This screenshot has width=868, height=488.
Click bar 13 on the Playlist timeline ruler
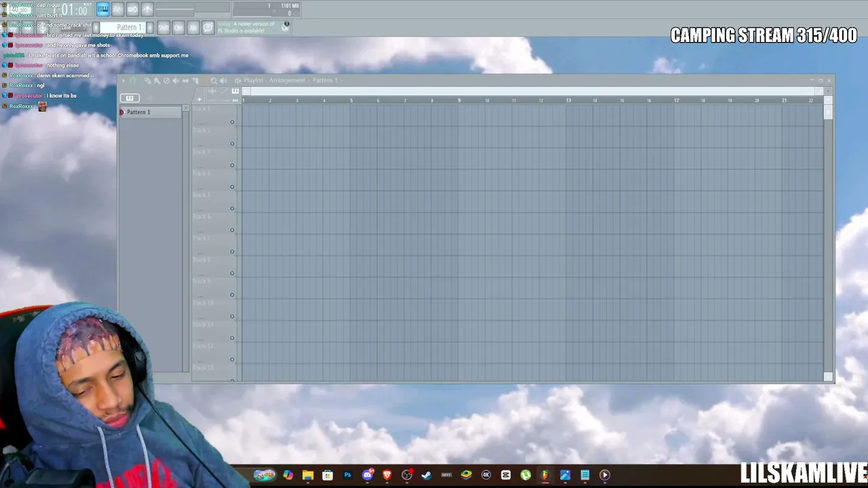[x=568, y=100]
